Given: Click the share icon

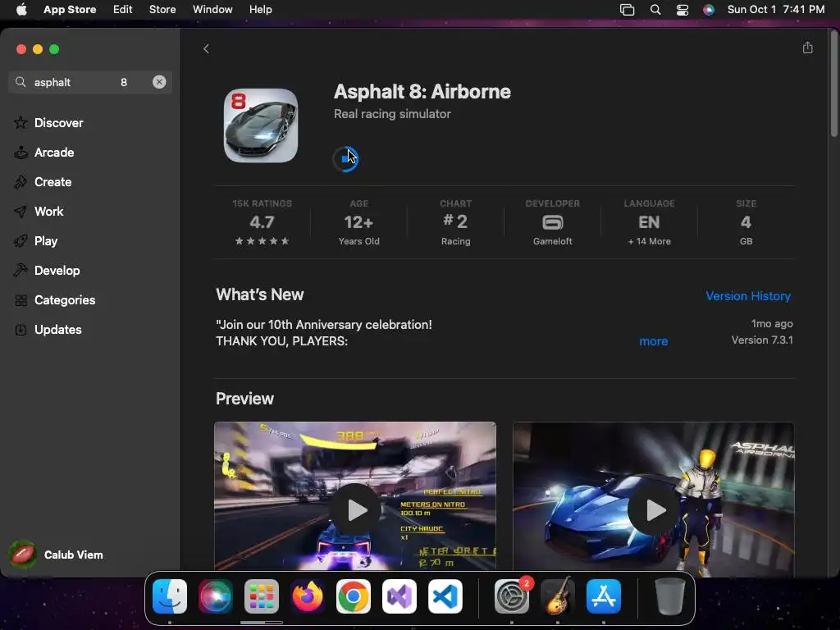Looking at the screenshot, I should tap(808, 48).
